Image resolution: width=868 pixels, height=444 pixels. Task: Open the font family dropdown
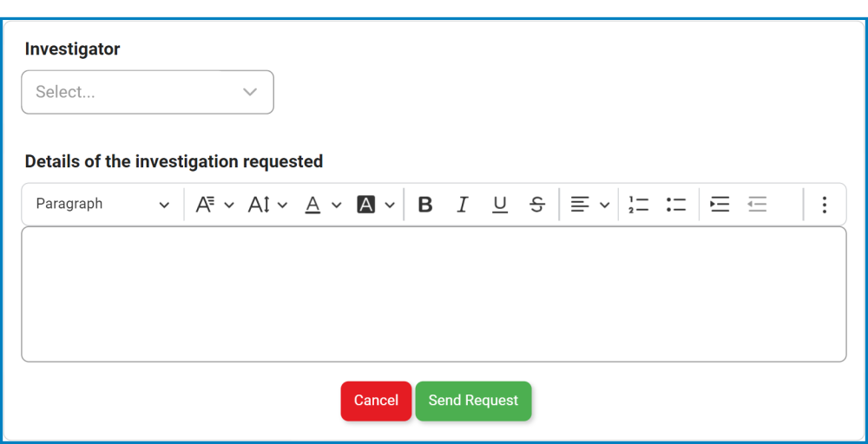point(214,205)
